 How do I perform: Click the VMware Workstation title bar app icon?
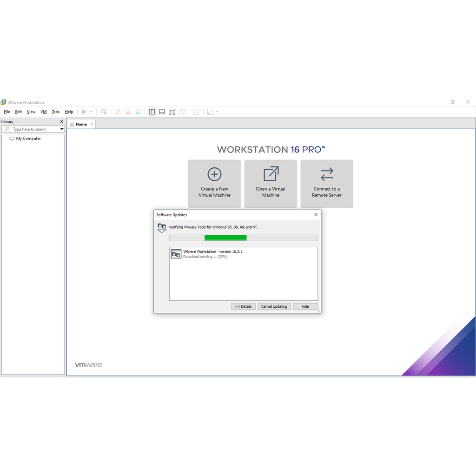click(x=3, y=102)
